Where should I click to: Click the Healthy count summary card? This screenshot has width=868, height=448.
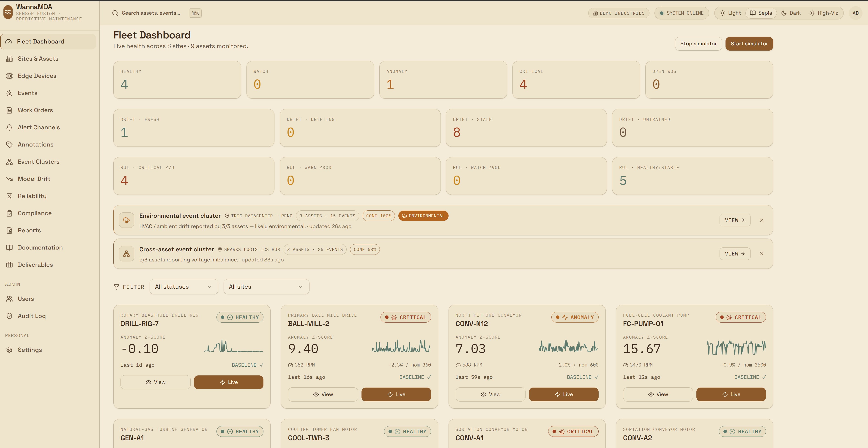177,80
